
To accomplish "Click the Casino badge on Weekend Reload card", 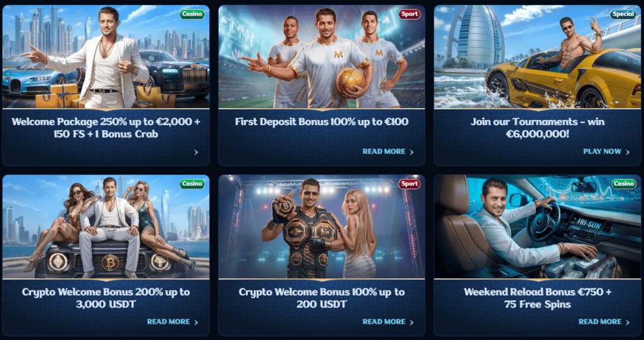I will [624, 184].
